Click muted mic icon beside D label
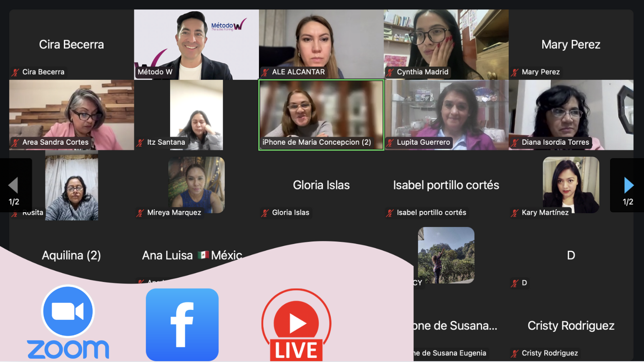The image size is (644, 362). [515, 284]
